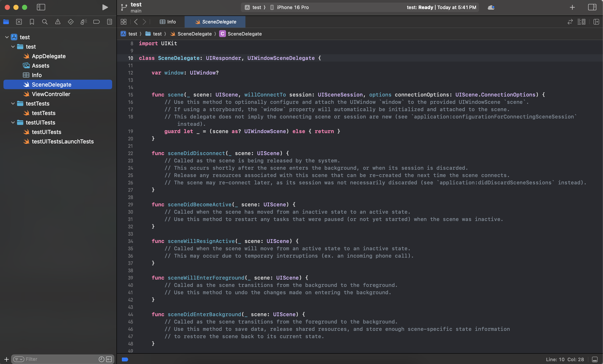
Task: Open the Source Control navigator icon
Action: click(x=19, y=22)
